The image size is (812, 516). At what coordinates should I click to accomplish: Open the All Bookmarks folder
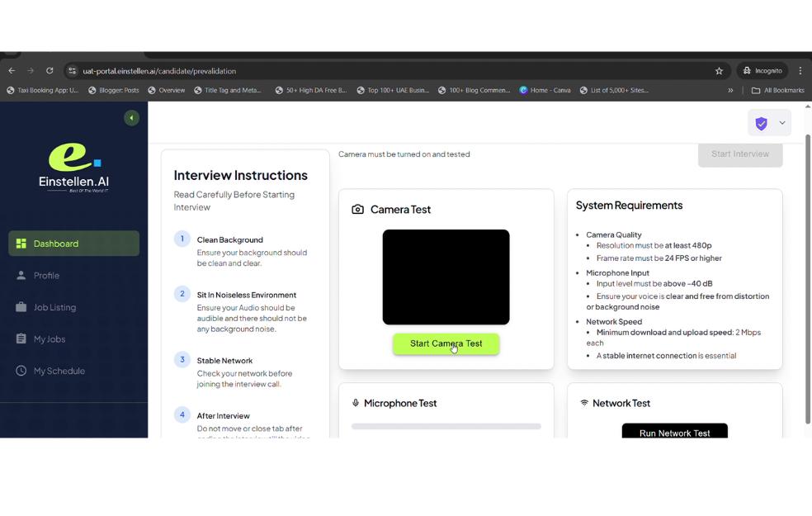777,91
